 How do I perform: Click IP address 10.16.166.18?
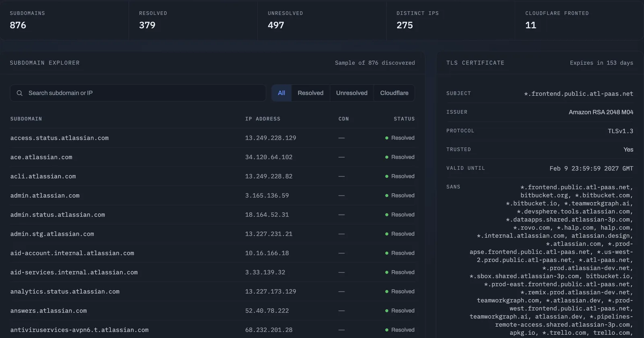(x=267, y=253)
